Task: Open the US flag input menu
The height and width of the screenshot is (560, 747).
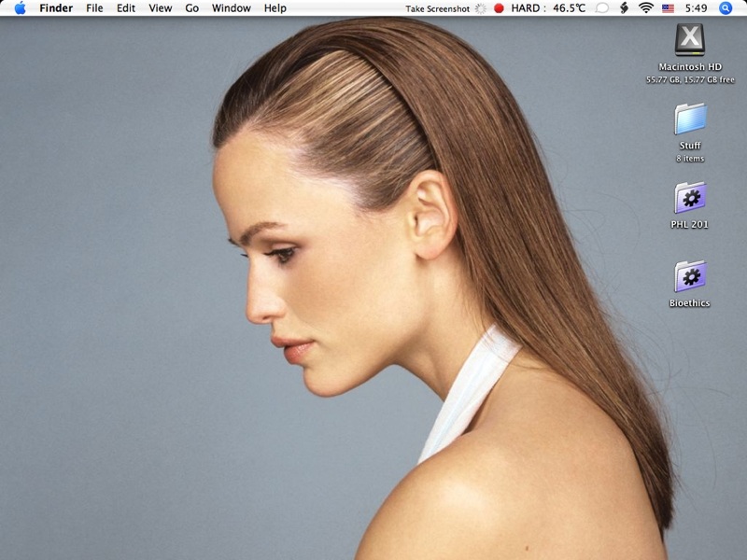Action: 669,8
